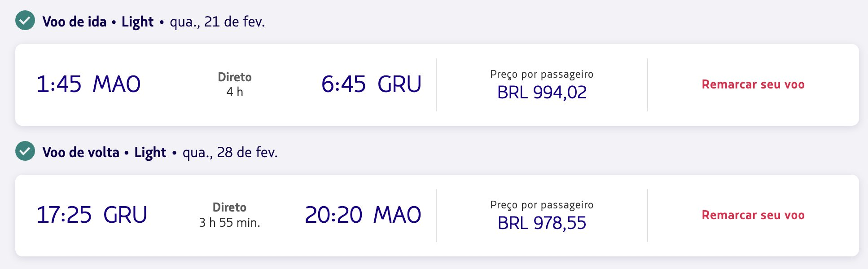Click return price BRL 978,55

point(542,223)
